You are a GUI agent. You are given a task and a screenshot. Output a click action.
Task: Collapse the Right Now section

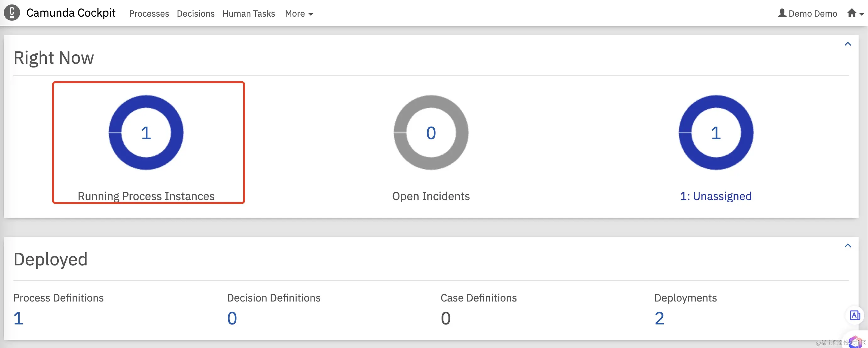click(848, 44)
